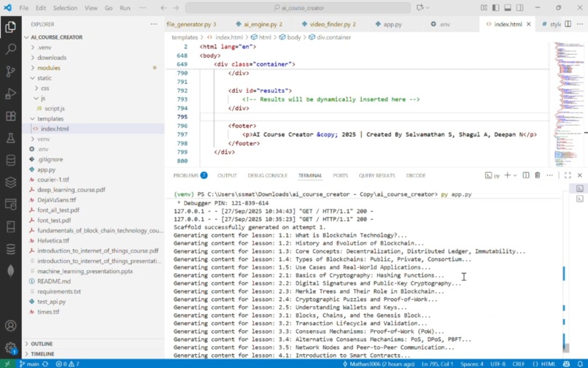This screenshot has height=368, width=588.
Task: Switch to the DEBUG CONSOLE tab
Action: tap(268, 175)
